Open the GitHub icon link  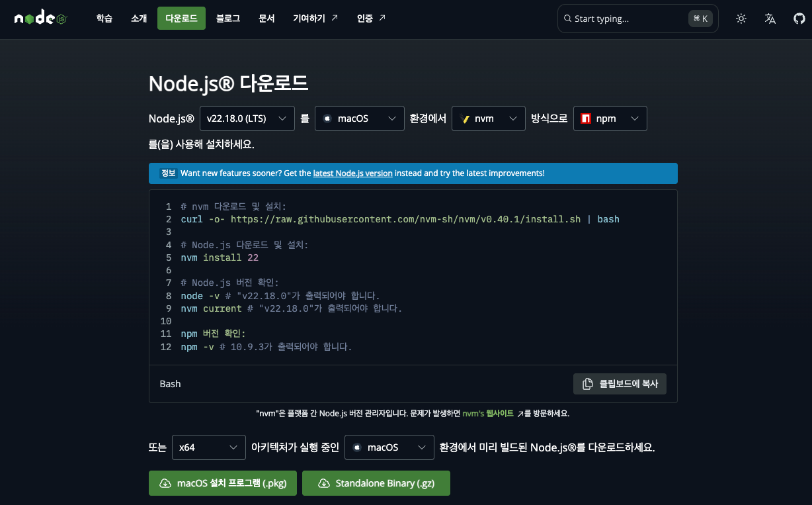coord(799,19)
